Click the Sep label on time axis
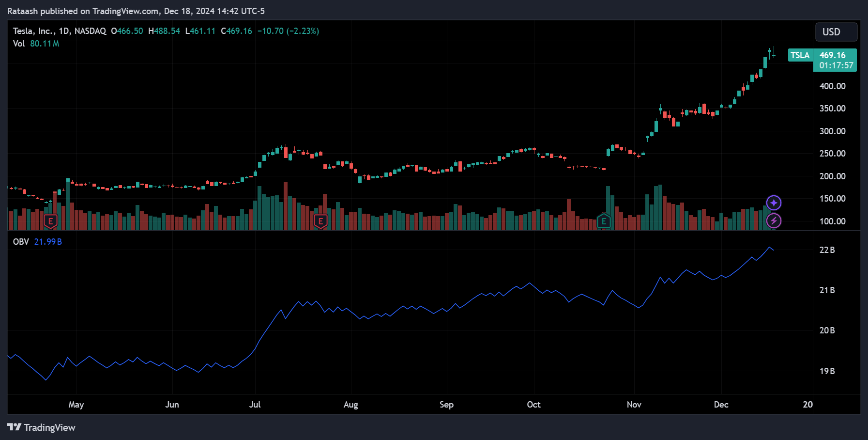The height and width of the screenshot is (440, 868). [446, 405]
